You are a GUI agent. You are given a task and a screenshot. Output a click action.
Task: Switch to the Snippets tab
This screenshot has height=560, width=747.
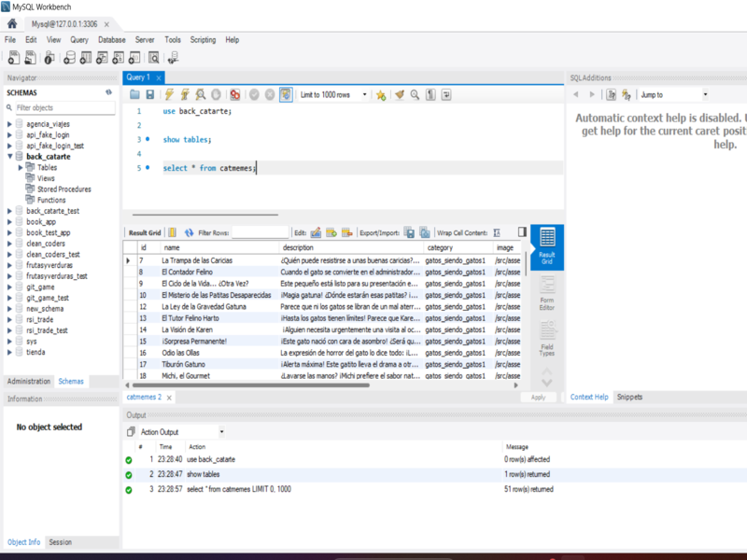pyautogui.click(x=629, y=397)
